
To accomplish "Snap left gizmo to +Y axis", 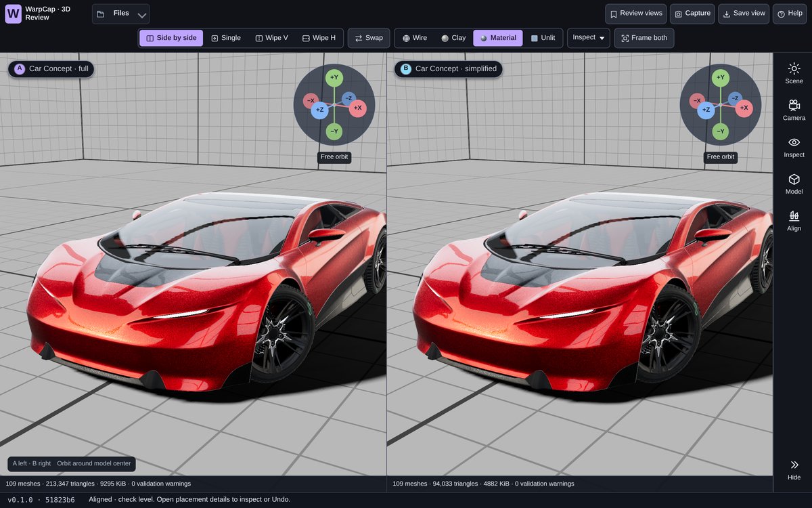I will tap(334, 78).
